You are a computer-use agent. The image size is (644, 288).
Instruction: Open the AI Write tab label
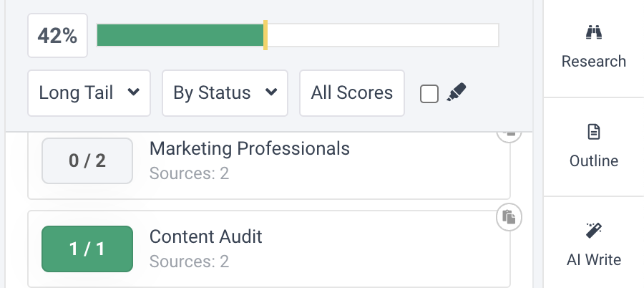click(x=593, y=259)
